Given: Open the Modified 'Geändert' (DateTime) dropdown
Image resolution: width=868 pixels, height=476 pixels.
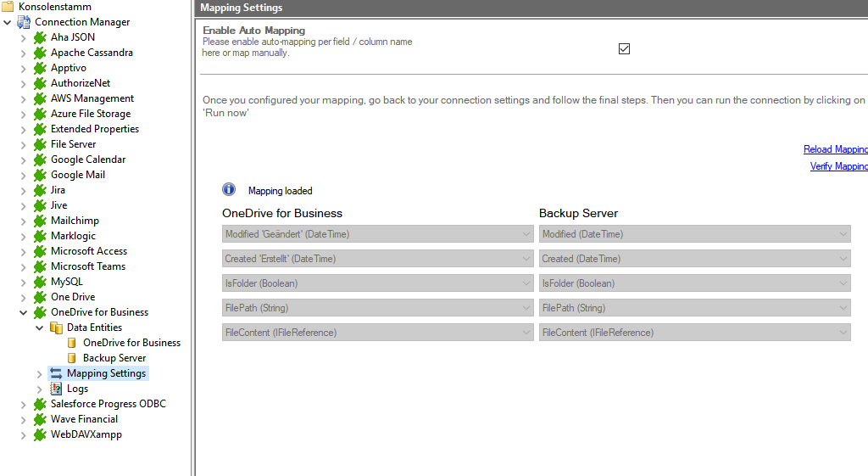Looking at the screenshot, I should [x=377, y=234].
